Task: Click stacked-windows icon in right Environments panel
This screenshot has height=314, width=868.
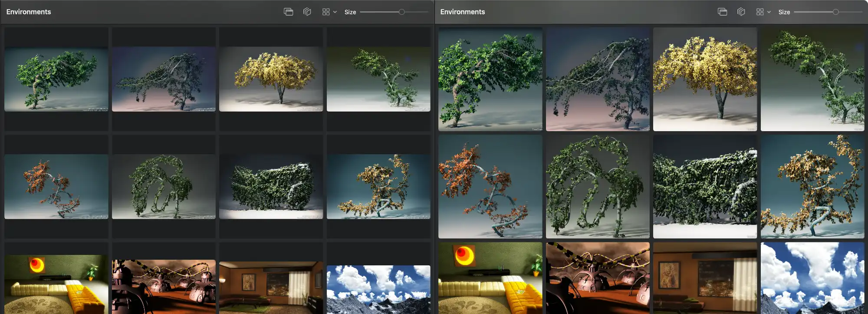Action: tap(722, 12)
